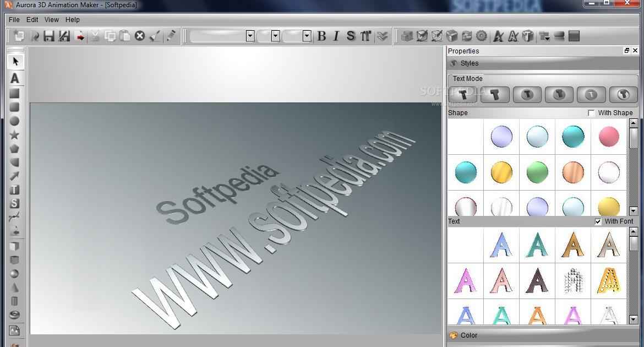The image size is (644, 347).
Task: Click Text list scrollbar down arrow
Action: tap(634, 319)
